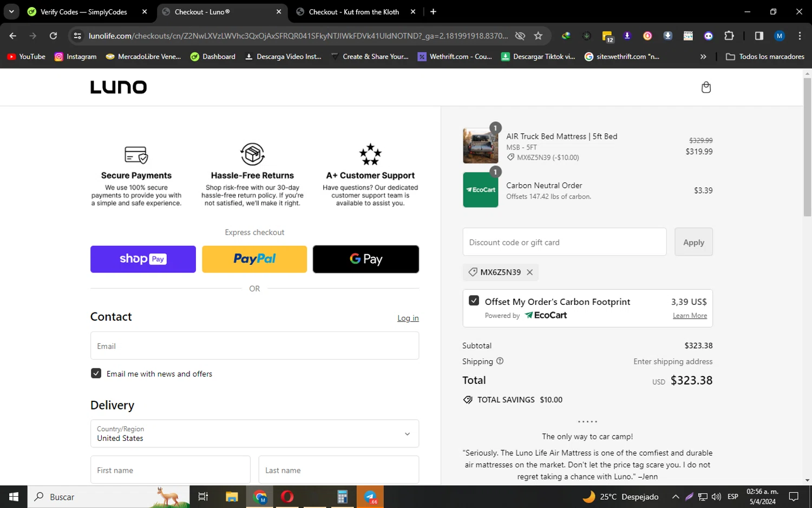Close the Kut from the Kloth tab
The height and width of the screenshot is (508, 812).
click(413, 11)
